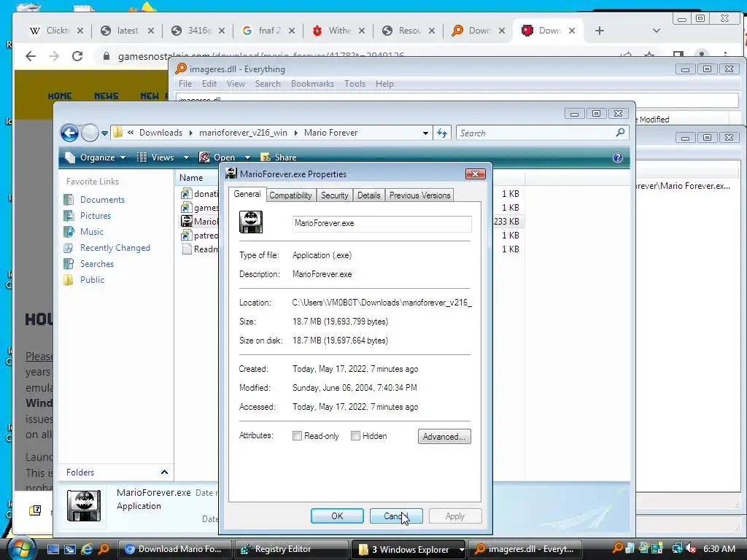The width and height of the screenshot is (747, 560).
Task: Click the Windows Start orb
Action: coord(20,549)
